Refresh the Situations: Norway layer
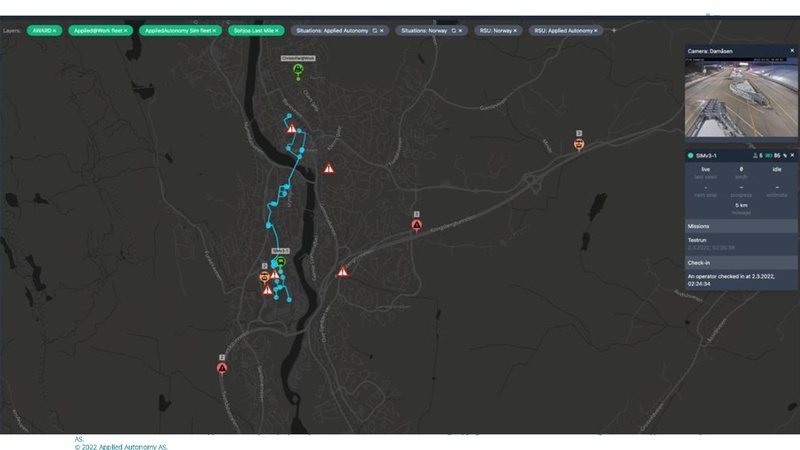 click(453, 31)
